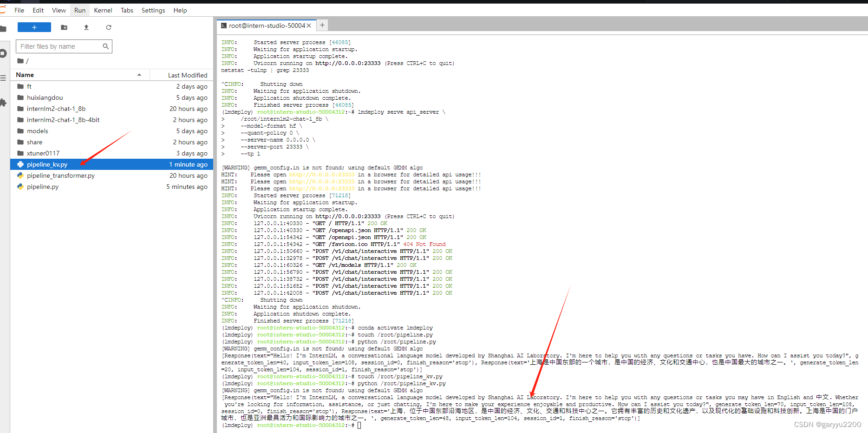Open the internlm2-chat-1_8b-4bit folder
The width and height of the screenshot is (868, 433).
click(x=112, y=120)
